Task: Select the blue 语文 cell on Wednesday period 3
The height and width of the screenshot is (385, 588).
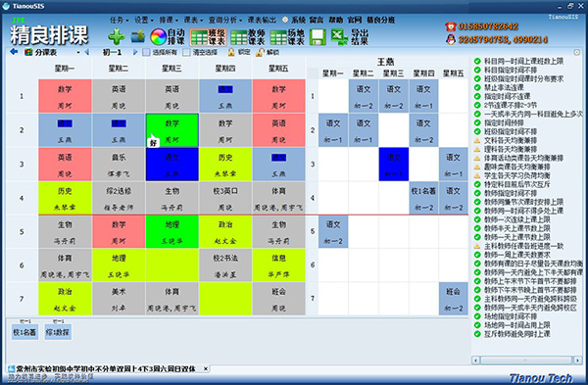Action: [172, 165]
